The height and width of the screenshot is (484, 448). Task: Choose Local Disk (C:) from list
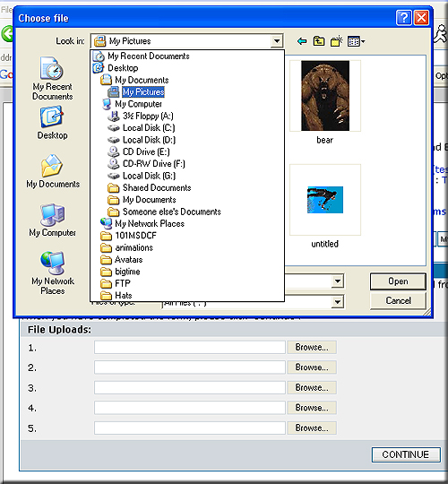(x=141, y=128)
